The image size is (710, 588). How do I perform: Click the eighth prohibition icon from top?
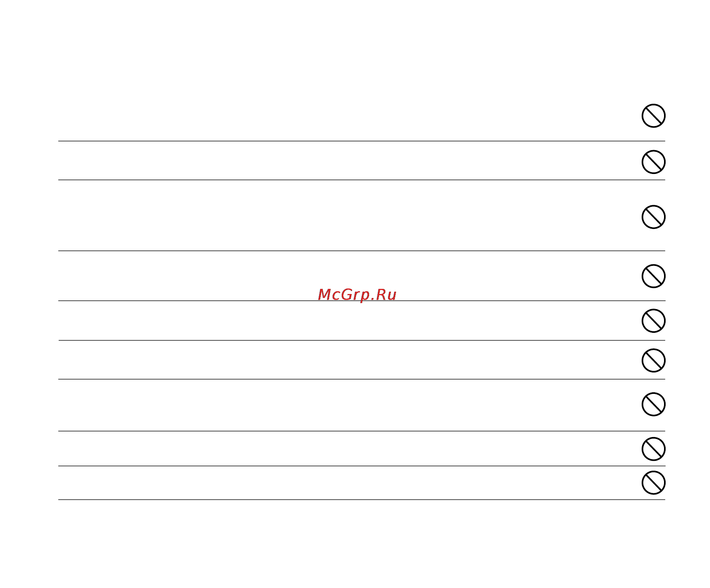point(653,449)
